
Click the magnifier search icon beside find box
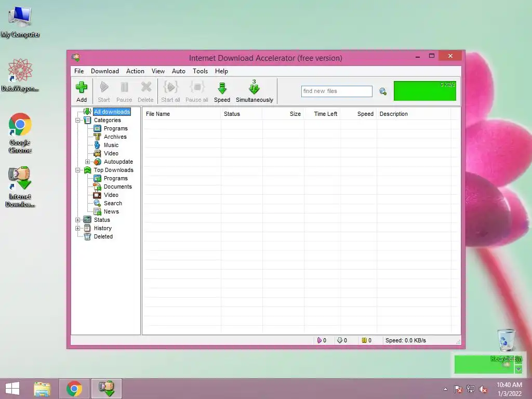tap(383, 91)
